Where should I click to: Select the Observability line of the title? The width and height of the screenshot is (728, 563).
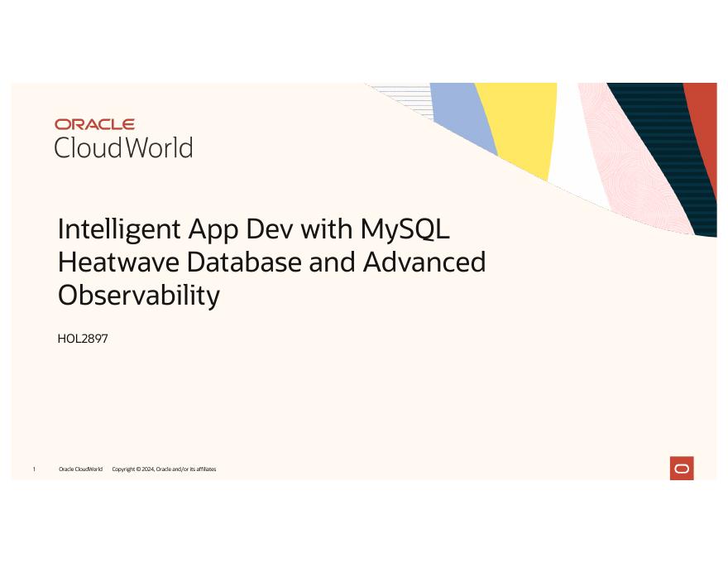(x=137, y=296)
